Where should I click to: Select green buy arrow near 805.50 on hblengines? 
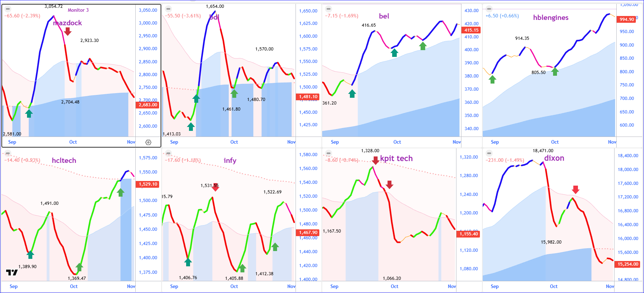point(555,72)
